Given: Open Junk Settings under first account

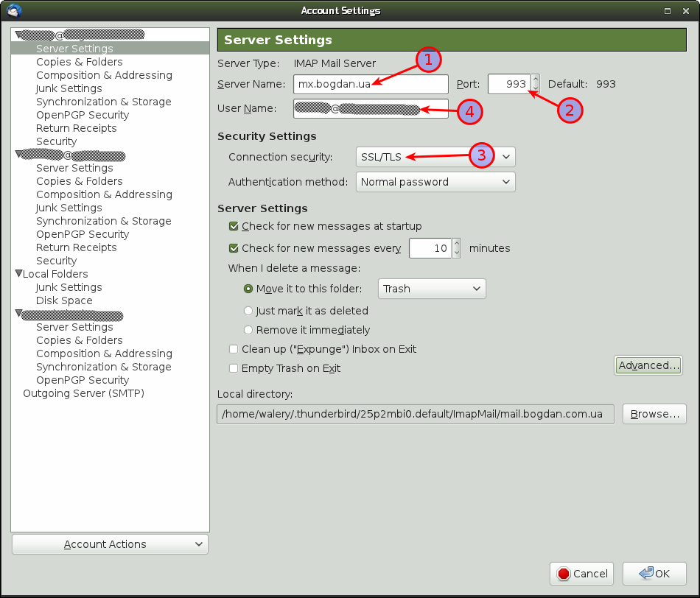Looking at the screenshot, I should (69, 88).
